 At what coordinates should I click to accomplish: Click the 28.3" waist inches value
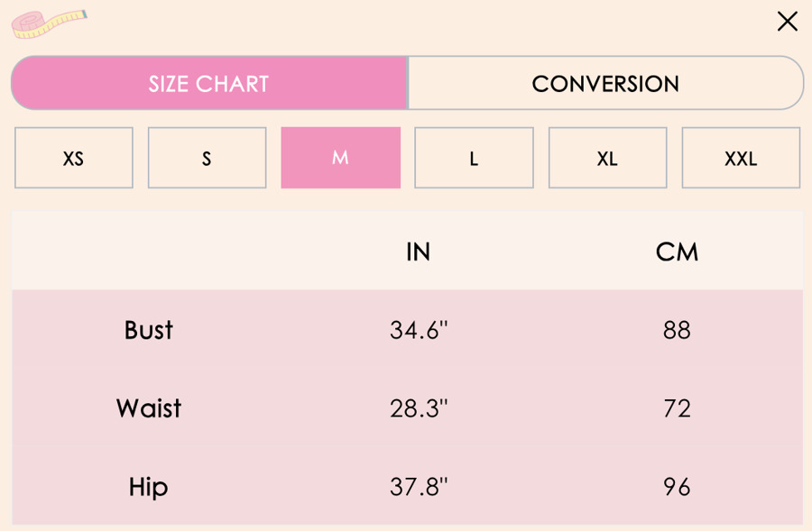click(x=419, y=408)
